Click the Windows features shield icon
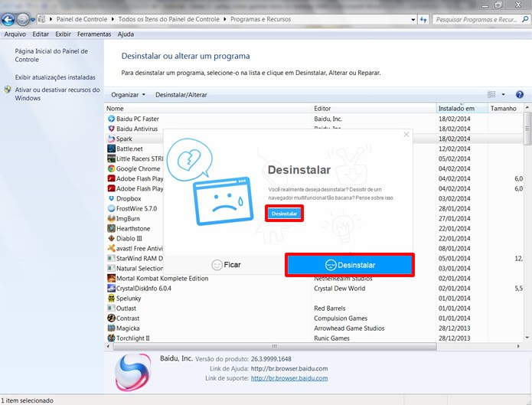Screen dimensions: 532x405 click(x=8, y=90)
